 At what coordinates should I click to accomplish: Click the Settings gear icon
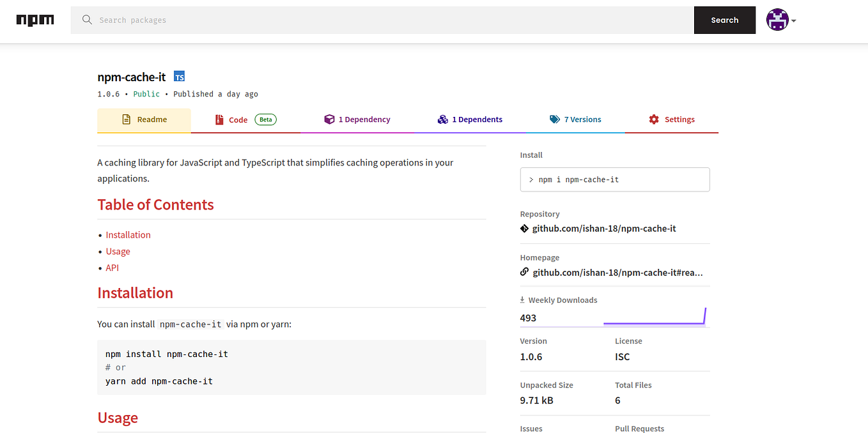[654, 119]
